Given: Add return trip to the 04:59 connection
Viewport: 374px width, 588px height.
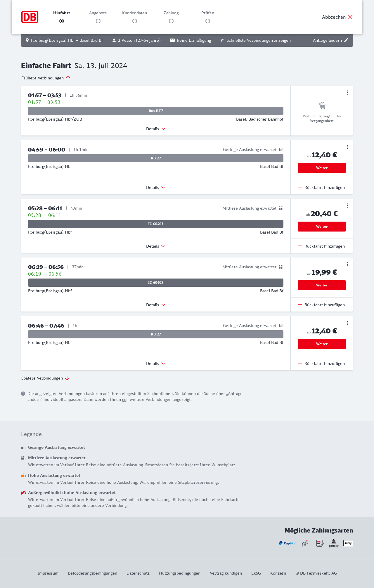Looking at the screenshot, I should (321, 187).
